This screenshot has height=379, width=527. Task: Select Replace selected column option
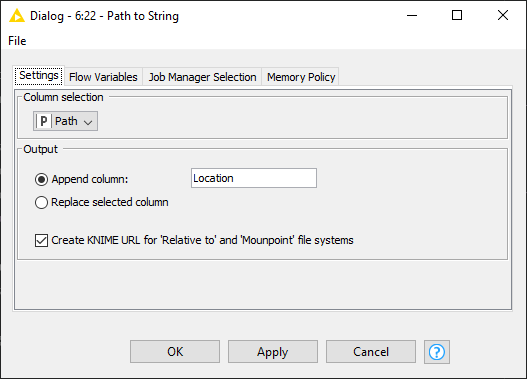click(41, 203)
